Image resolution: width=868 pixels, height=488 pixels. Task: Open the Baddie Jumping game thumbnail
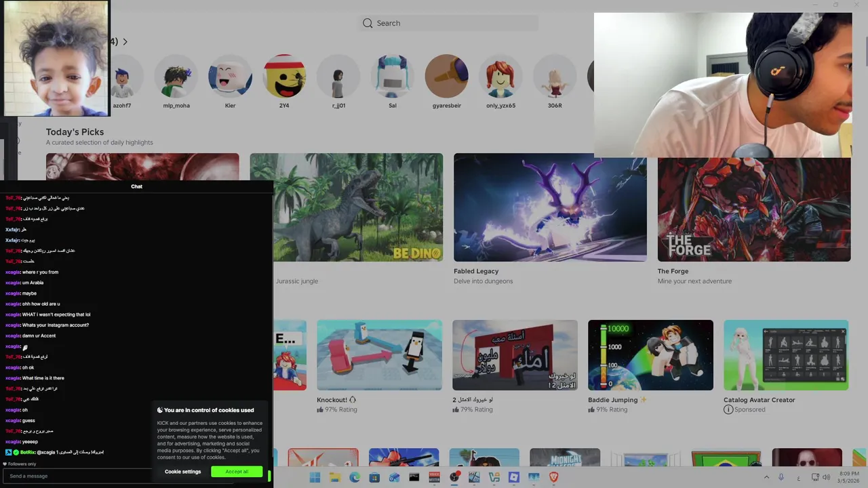click(650, 355)
